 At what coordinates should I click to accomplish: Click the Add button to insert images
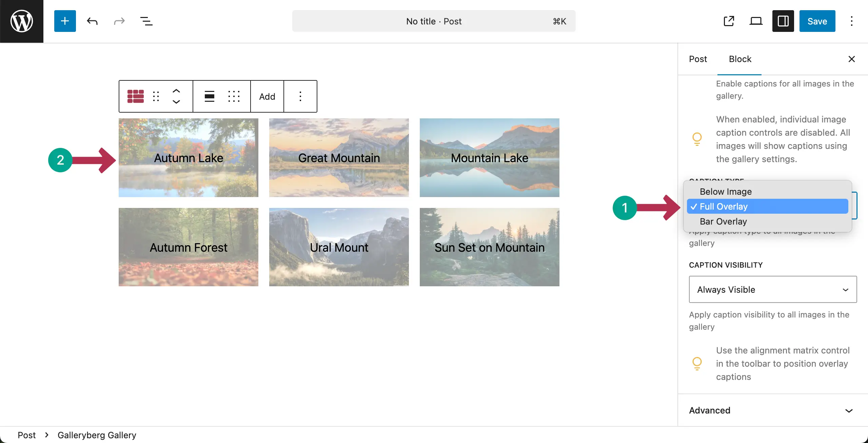[x=267, y=96]
